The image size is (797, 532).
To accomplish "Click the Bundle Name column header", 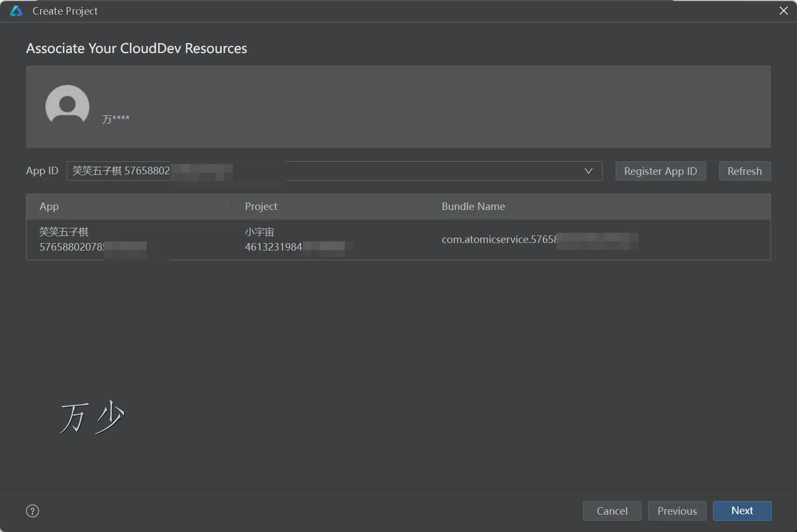I will point(473,207).
